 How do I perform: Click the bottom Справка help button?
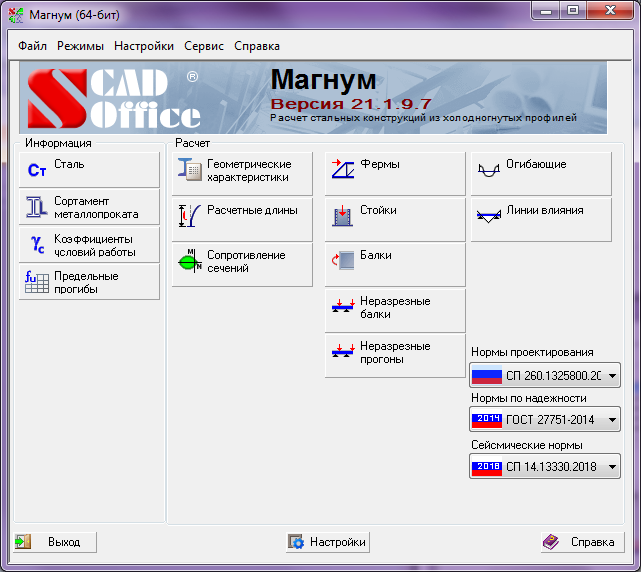[x=583, y=542]
